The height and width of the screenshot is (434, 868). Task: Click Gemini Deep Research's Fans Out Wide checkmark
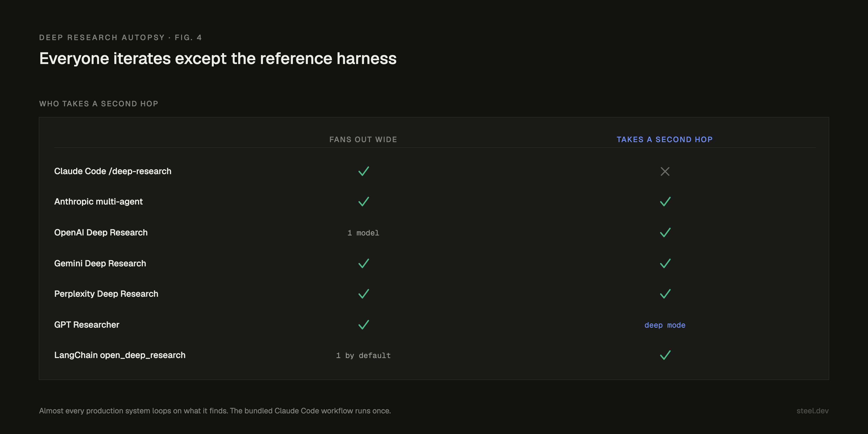363,263
